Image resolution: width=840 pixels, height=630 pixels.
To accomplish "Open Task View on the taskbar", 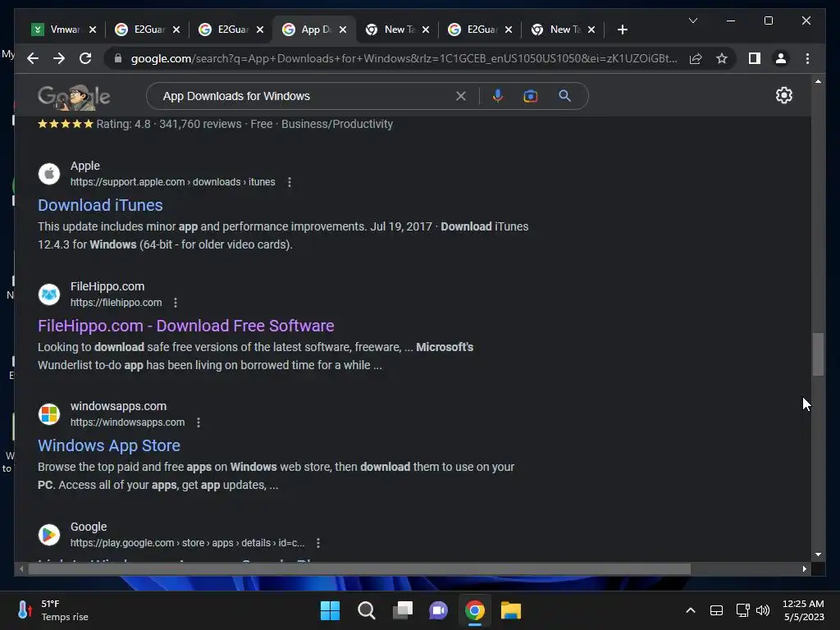I will click(402, 610).
